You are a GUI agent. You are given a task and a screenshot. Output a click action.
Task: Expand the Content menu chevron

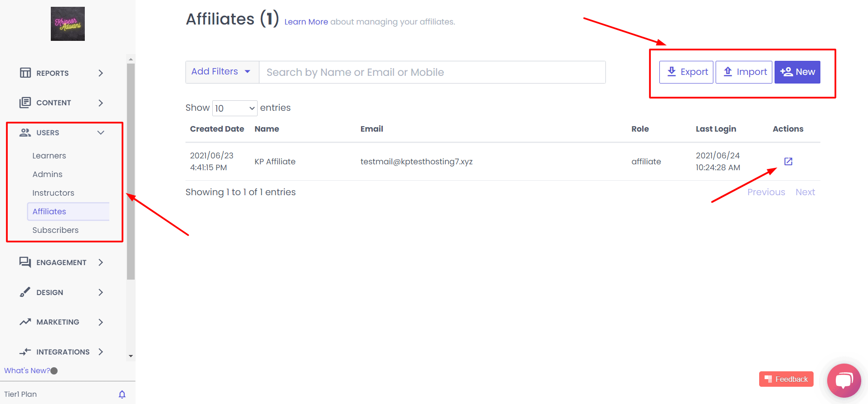(101, 103)
